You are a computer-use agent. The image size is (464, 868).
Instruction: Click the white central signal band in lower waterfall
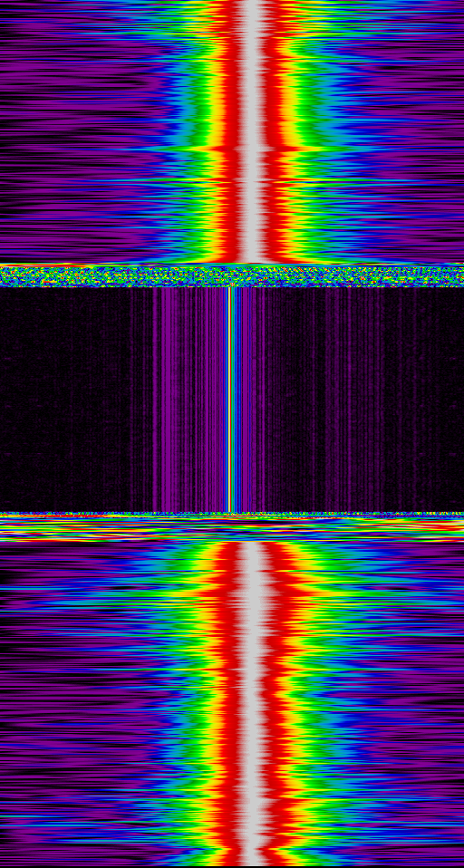pos(253,703)
